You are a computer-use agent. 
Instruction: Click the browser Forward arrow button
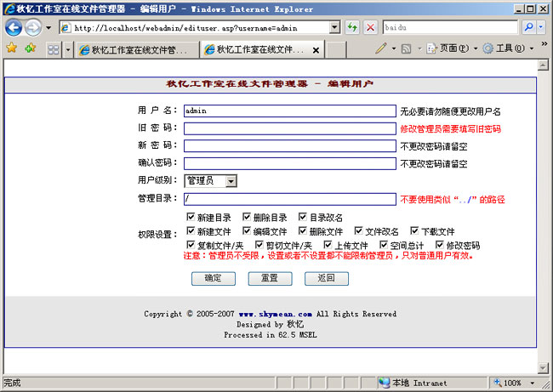pos(33,27)
